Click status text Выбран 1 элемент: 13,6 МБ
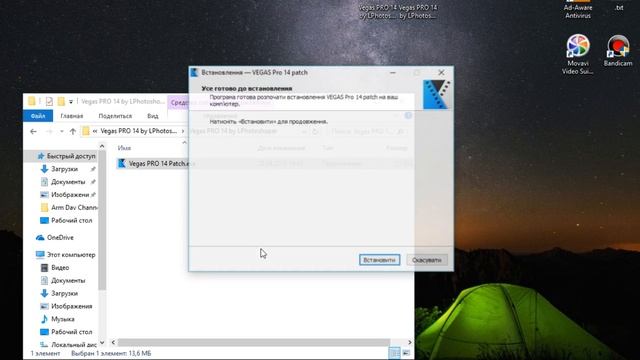 [111, 353]
